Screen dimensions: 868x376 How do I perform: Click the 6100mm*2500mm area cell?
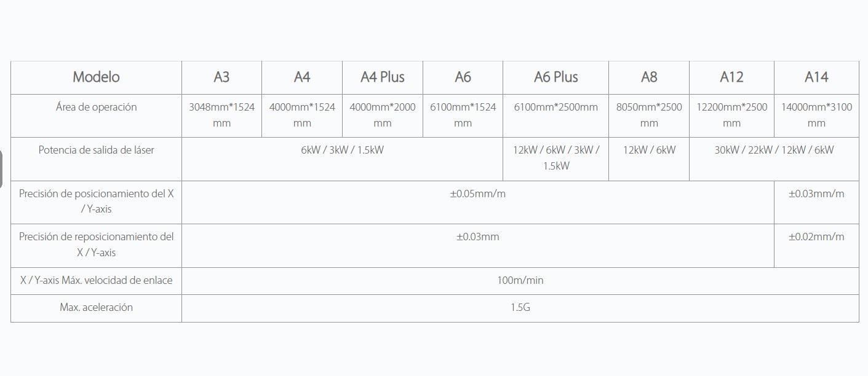[555, 108]
